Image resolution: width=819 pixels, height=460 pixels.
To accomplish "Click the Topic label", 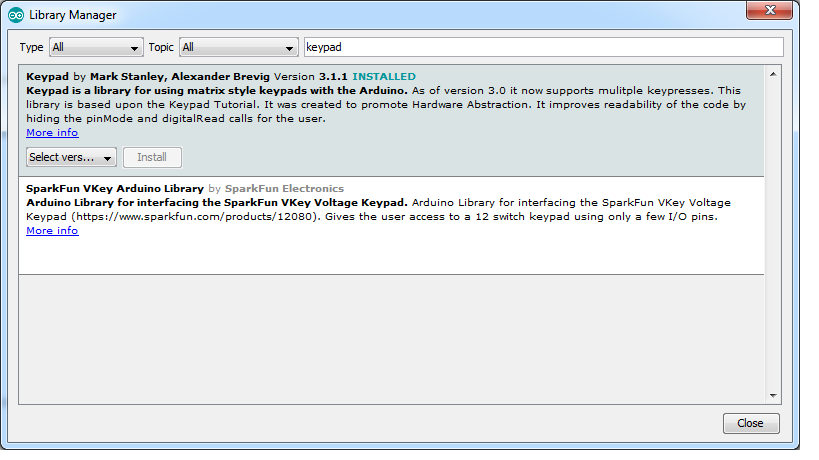I will 161,47.
